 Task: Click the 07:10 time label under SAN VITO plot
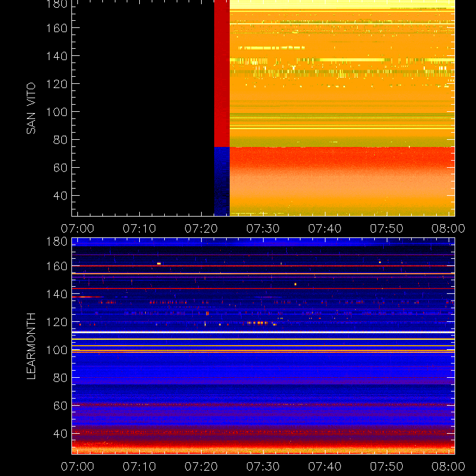tap(139, 228)
